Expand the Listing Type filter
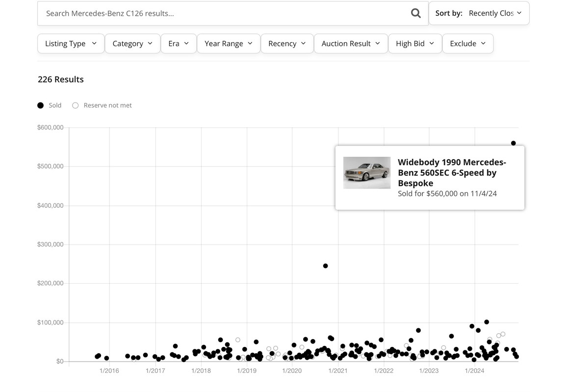 tap(71, 43)
